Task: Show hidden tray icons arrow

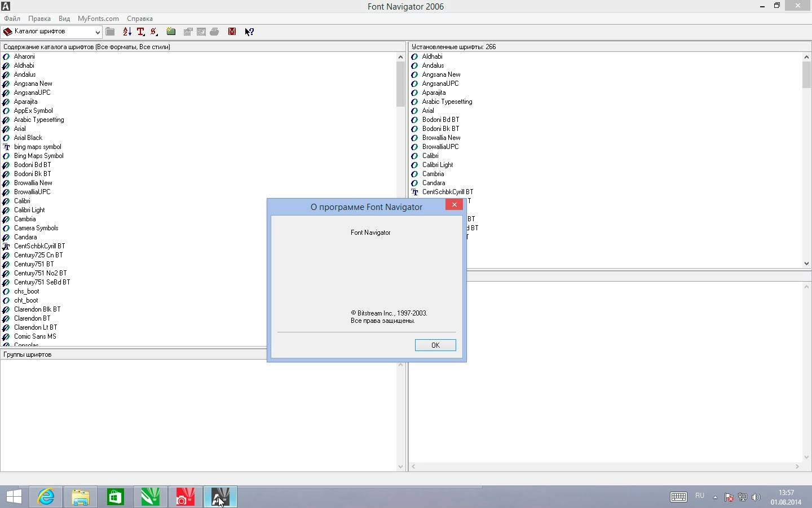Action: pyautogui.click(x=715, y=497)
